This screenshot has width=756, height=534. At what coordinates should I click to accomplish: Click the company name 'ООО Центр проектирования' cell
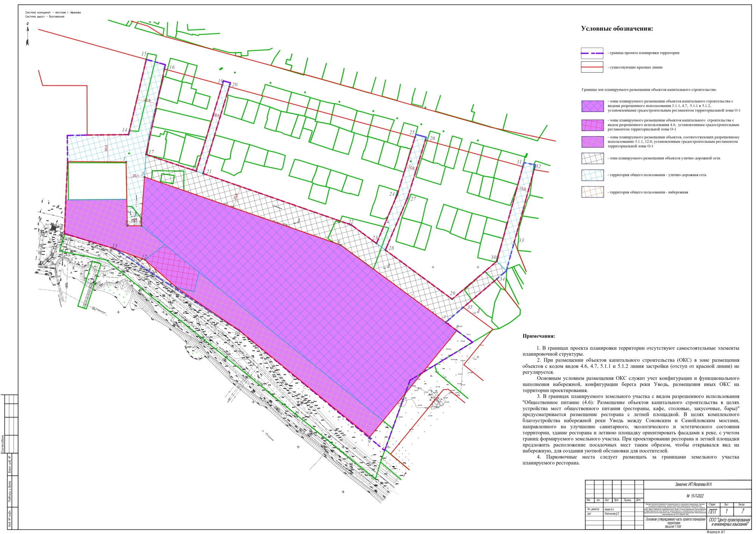(729, 522)
